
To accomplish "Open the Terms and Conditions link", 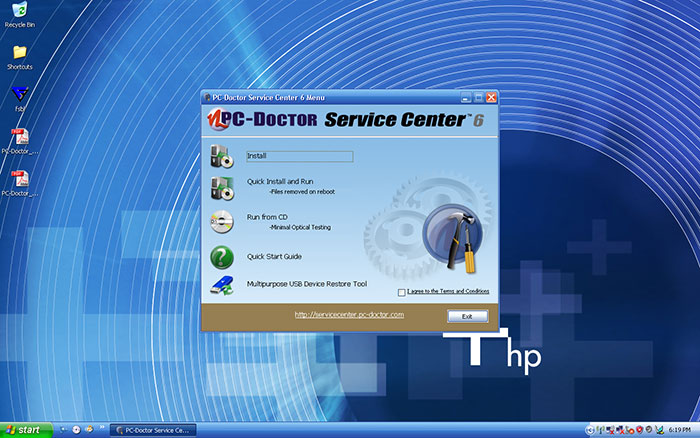I will coord(448,291).
